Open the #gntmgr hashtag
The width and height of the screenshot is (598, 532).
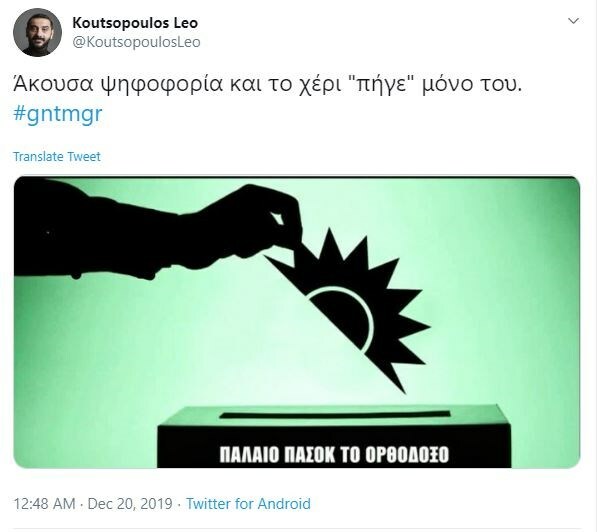58,114
